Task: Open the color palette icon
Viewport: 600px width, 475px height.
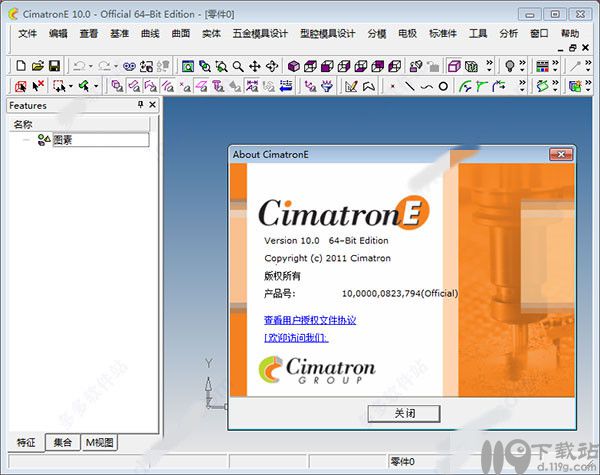Action: tap(542, 66)
